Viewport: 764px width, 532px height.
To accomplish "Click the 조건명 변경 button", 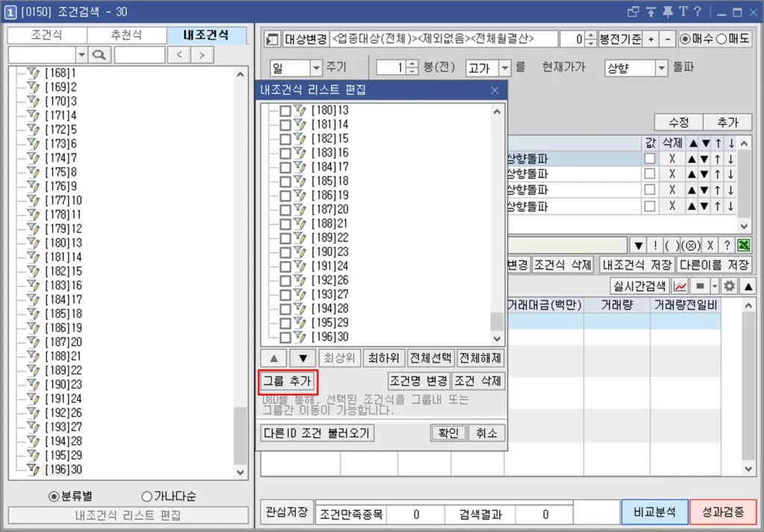I will pos(419,381).
